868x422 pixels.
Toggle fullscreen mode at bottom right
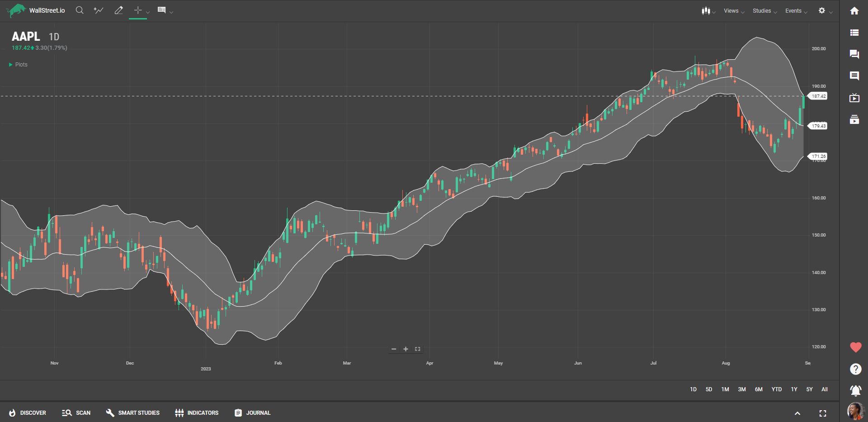tap(823, 413)
